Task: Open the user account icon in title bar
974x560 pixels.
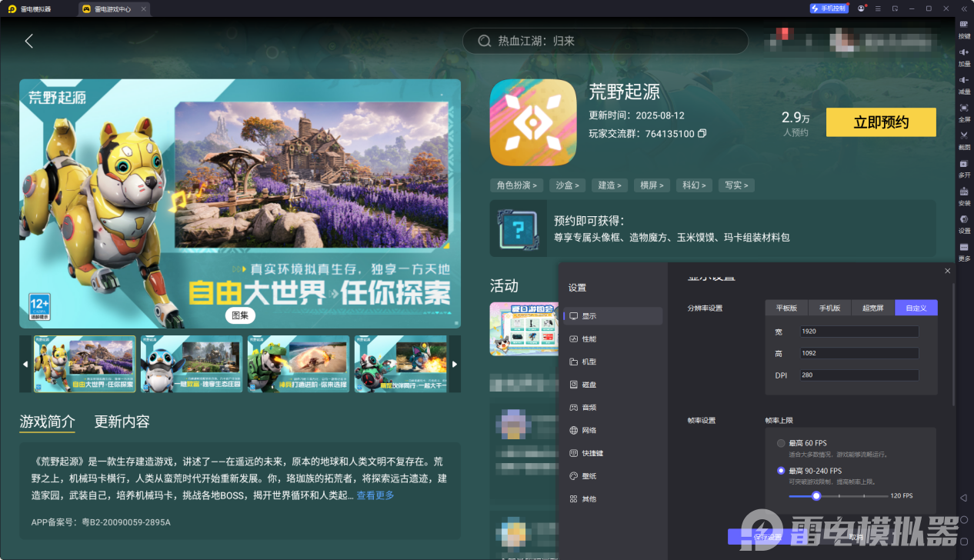Action: [861, 8]
